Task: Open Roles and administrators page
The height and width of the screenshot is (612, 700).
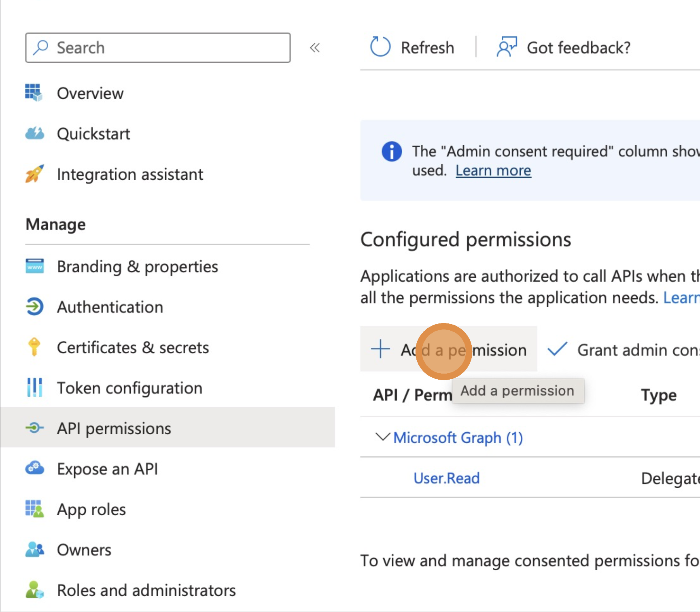Action: (146, 590)
